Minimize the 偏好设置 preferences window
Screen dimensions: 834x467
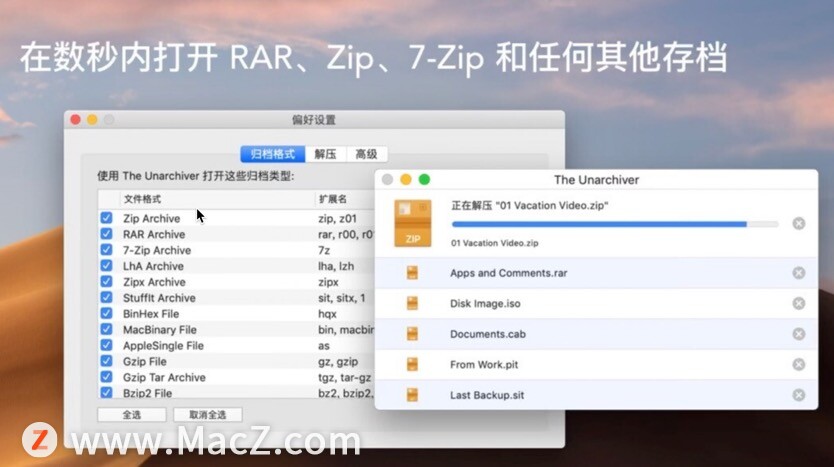(92, 120)
